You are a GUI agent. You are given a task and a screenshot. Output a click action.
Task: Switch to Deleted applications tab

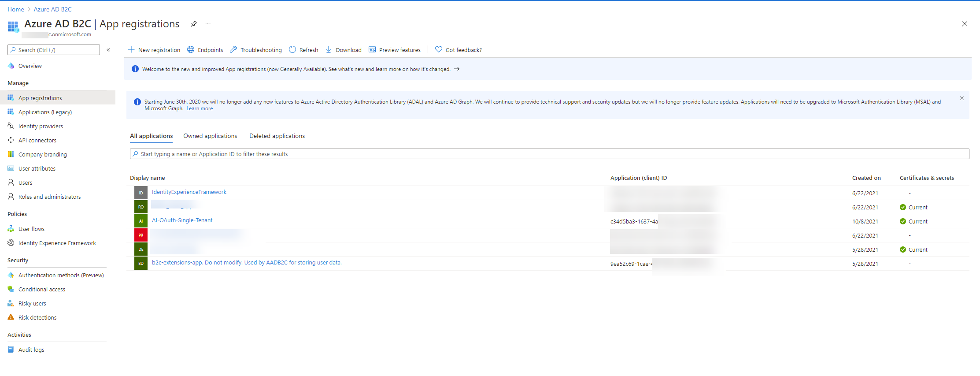(277, 136)
